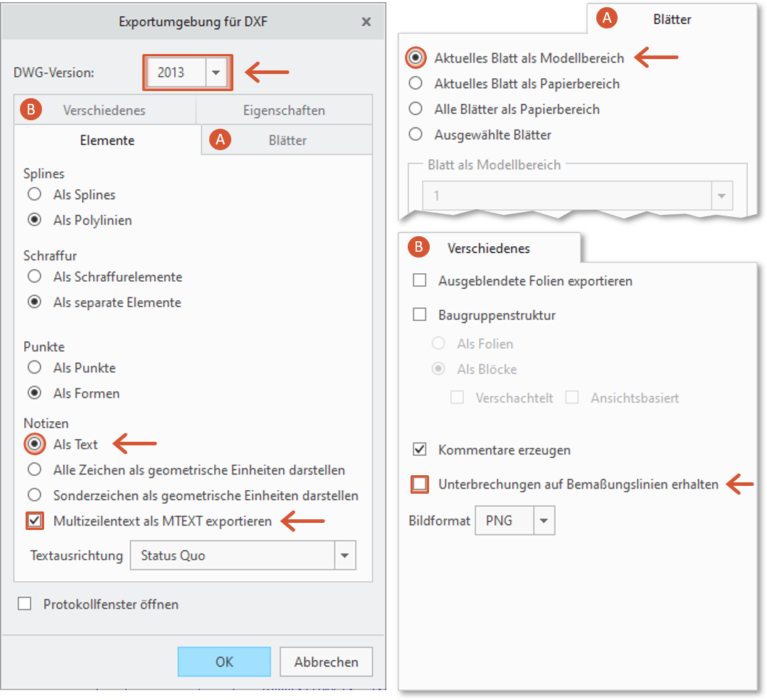Viewport: 767px width, 700px height.
Task: Open the Eigenschaften tab
Action: [x=284, y=110]
